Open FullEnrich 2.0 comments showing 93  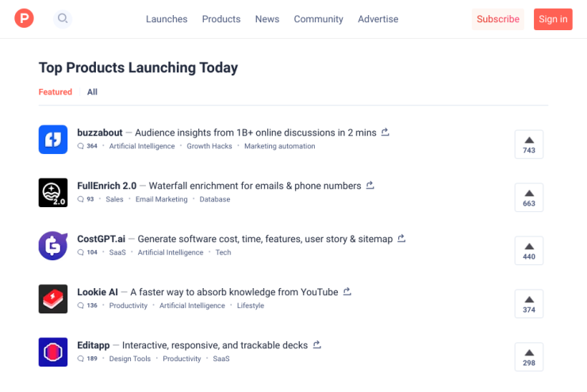click(86, 199)
